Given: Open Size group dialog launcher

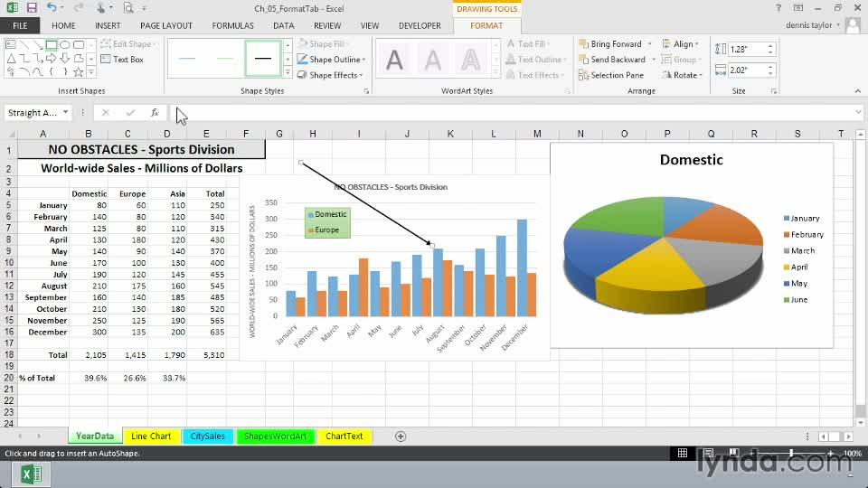Looking at the screenshot, I should [x=774, y=91].
